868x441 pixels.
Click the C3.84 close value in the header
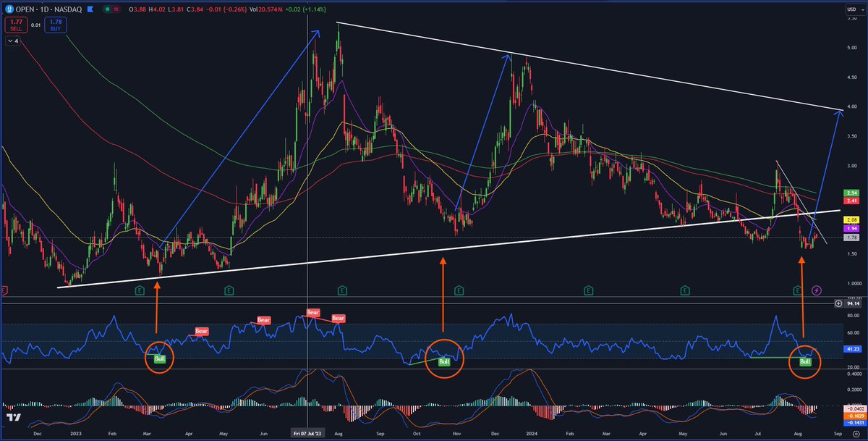194,9
